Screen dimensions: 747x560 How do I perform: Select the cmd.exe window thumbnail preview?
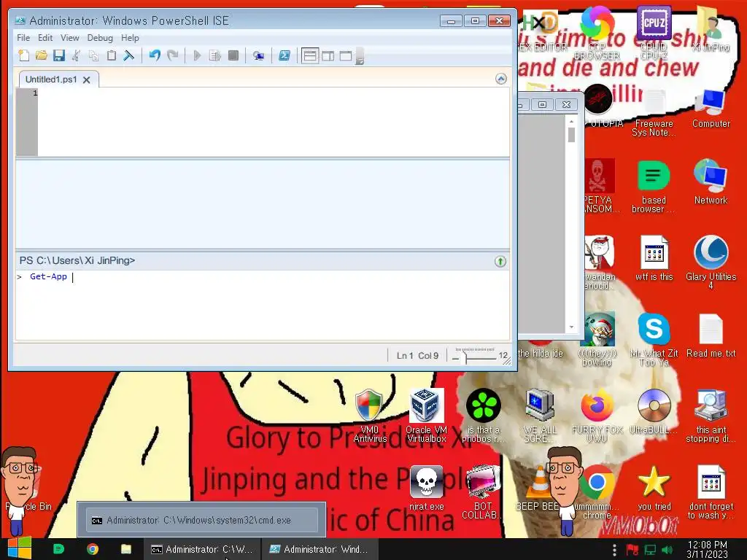201,519
